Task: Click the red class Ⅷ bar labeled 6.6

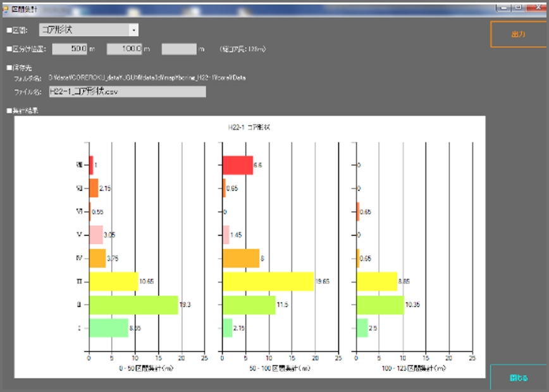Action: 238,165
